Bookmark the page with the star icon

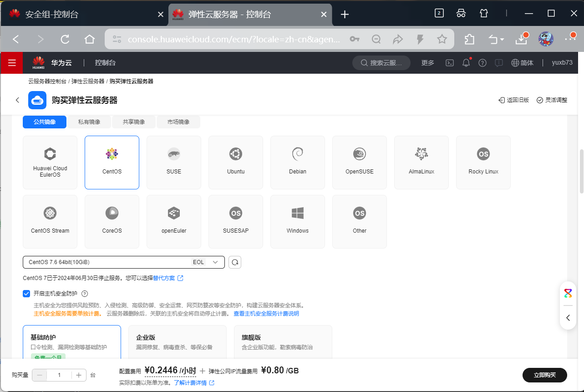442,39
